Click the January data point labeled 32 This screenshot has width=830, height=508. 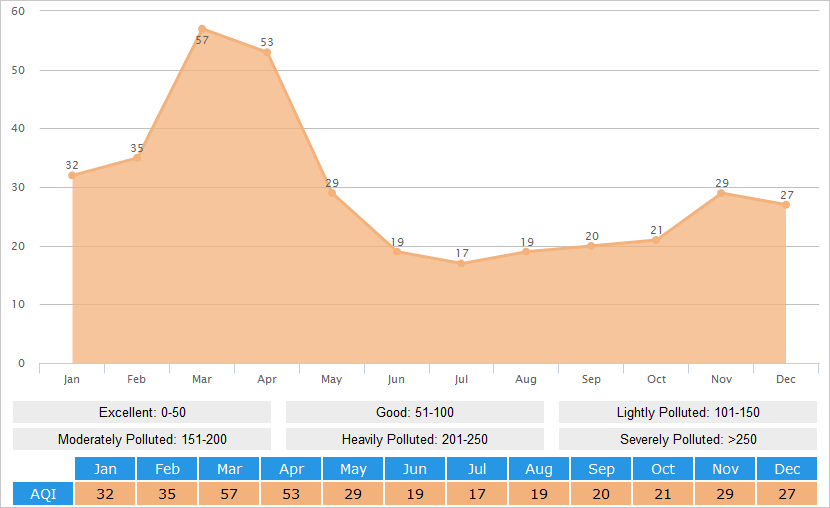point(72,175)
